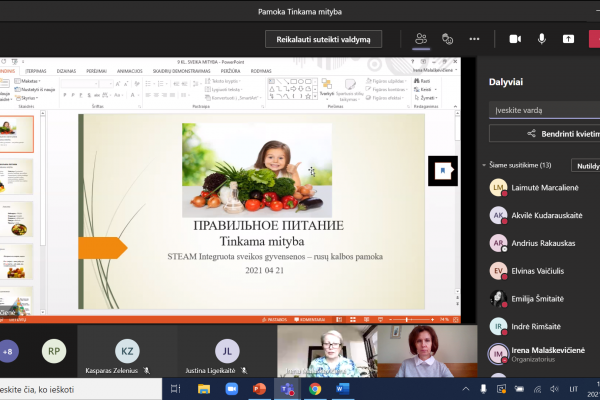Open more actions ellipsis menu

coord(474,39)
